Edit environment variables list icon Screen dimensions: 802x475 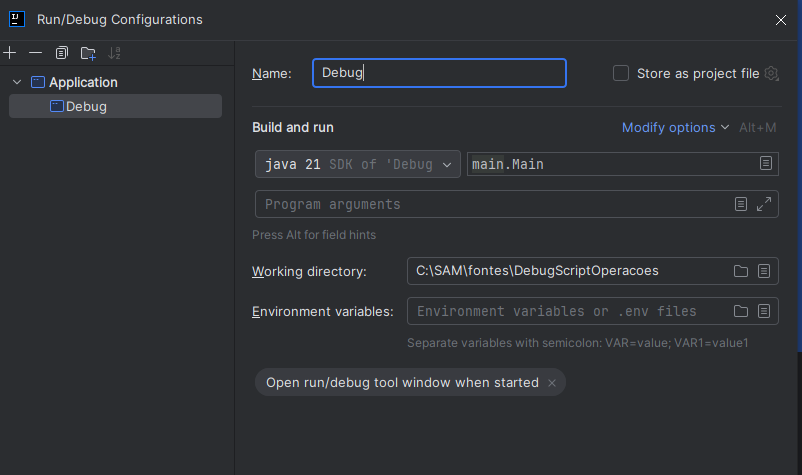[764, 311]
